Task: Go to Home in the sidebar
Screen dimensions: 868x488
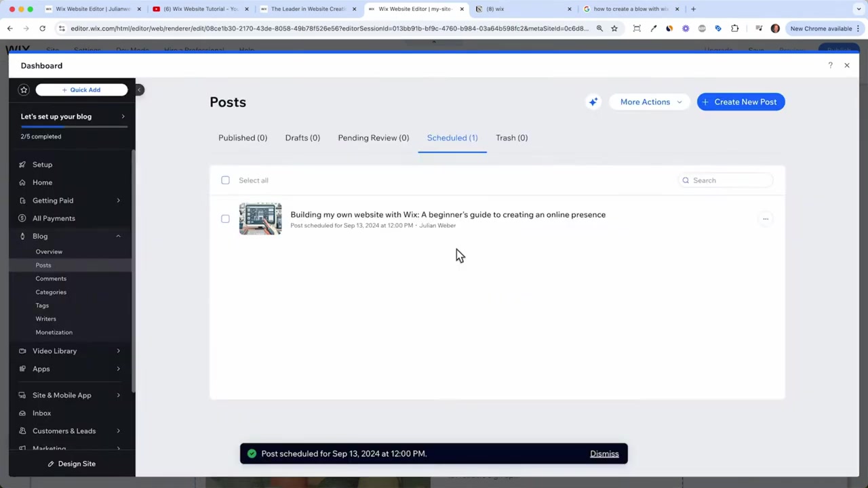Action: [x=42, y=182]
